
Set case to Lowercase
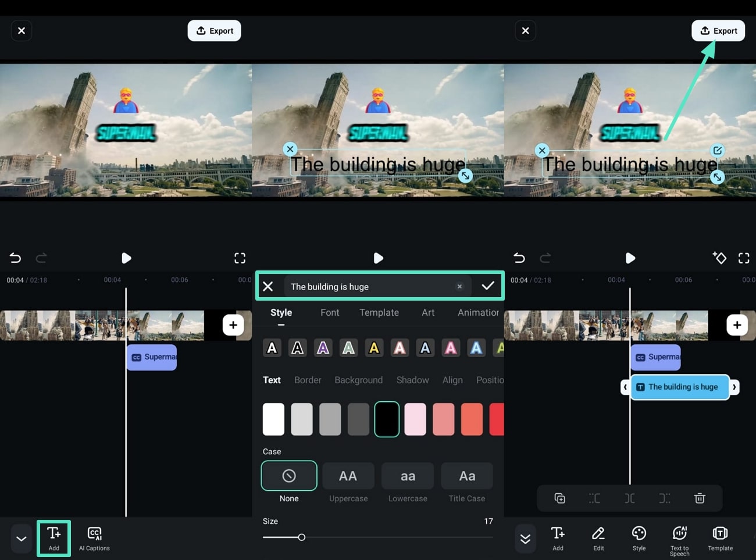point(408,476)
